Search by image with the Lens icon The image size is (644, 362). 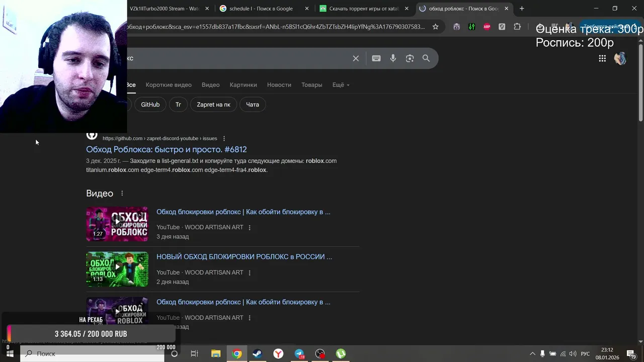point(410,58)
